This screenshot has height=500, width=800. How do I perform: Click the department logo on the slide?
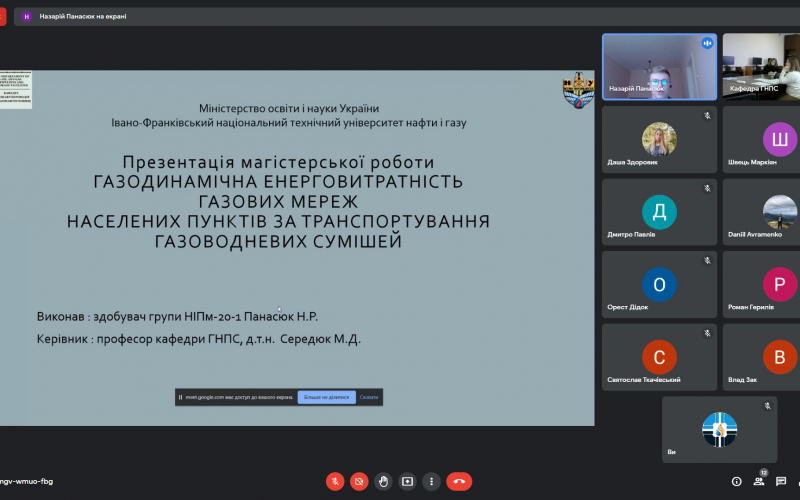[16, 89]
